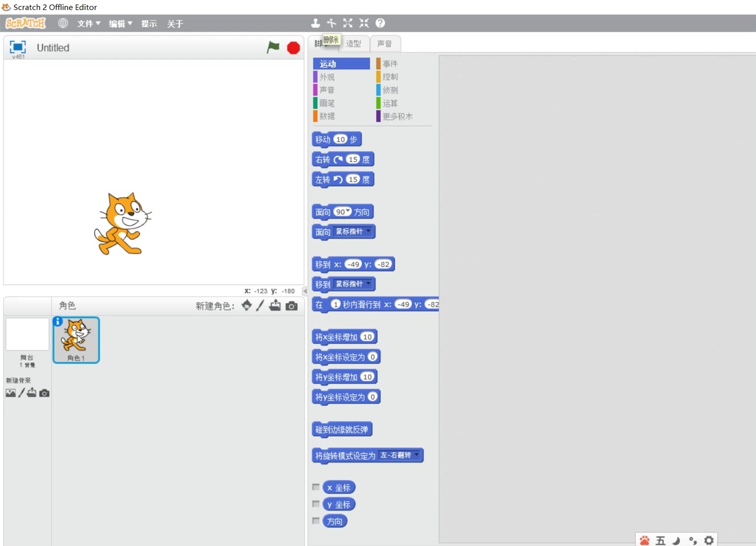Select the delete scissors tool
Screen dimensions: 756x546
click(331, 23)
